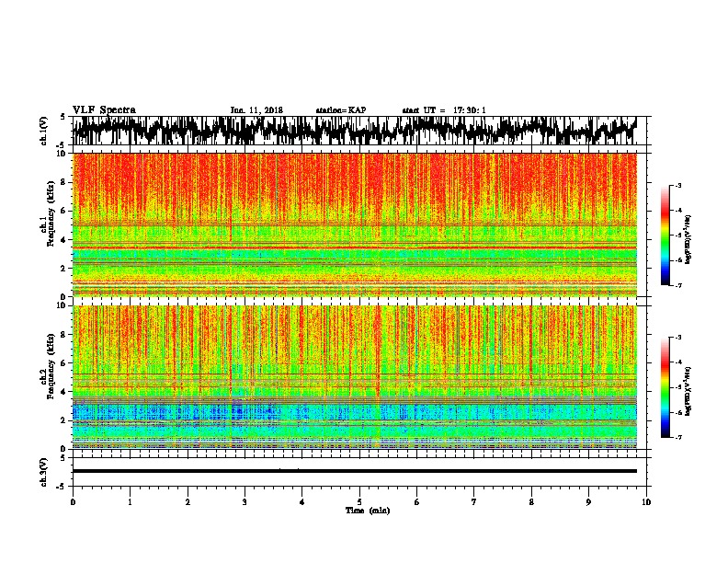Click the ch.2 spectrogram color scale bar
728x563 pixels.
[665, 387]
